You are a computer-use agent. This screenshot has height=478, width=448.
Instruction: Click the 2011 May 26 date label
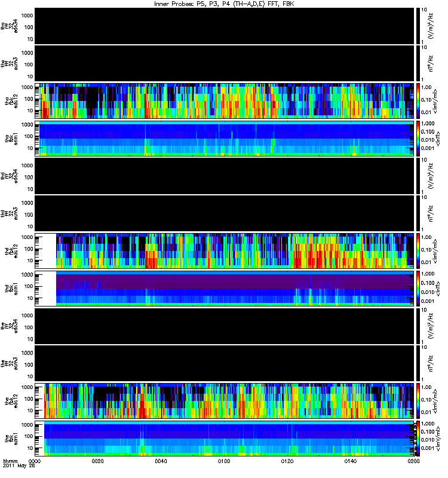[19, 466]
